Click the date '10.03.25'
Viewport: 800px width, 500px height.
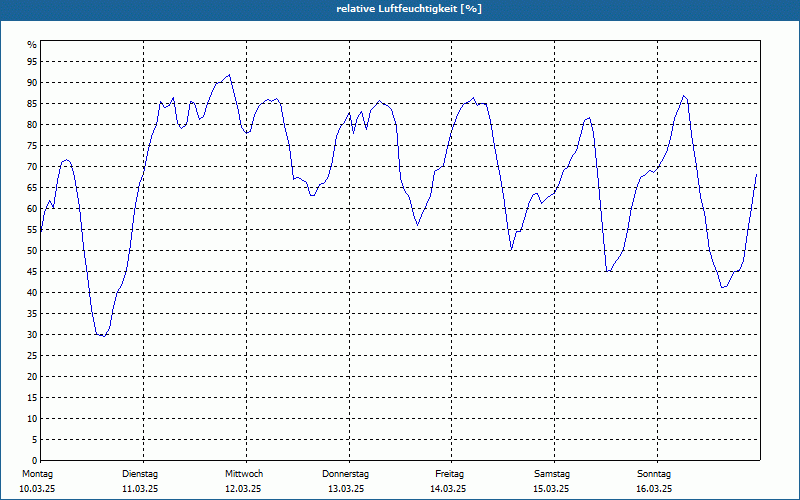coord(37,489)
